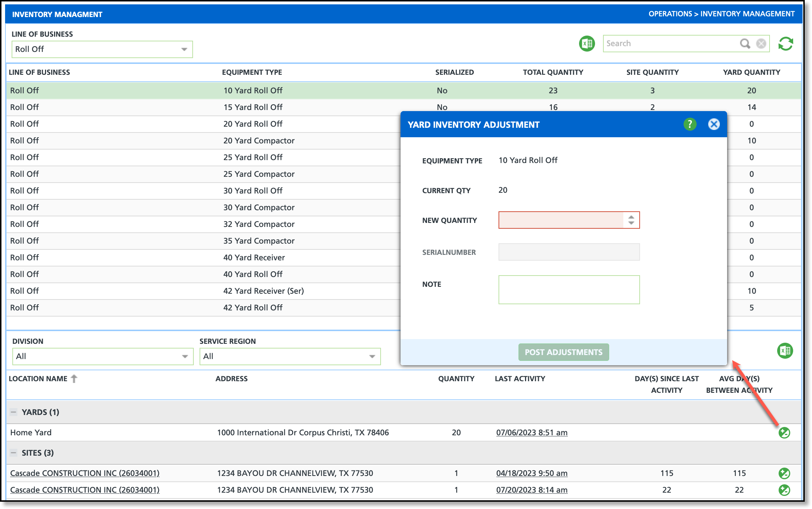Click the upper Excel export icon beside Search
The image size is (812, 509).
(x=587, y=44)
